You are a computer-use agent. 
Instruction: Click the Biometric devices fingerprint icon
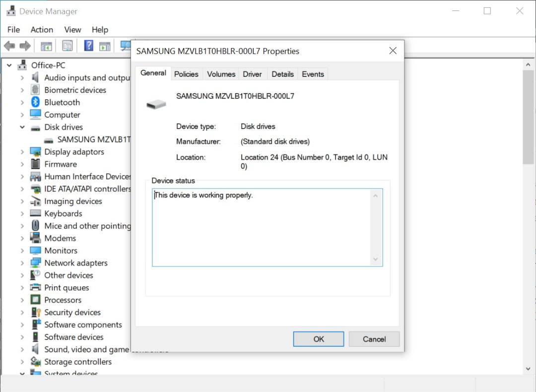pos(35,90)
